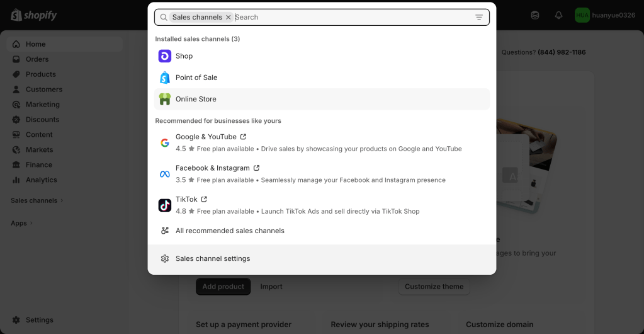The height and width of the screenshot is (334, 644).
Task: Click the magnifier icon in search bar
Action: [x=164, y=17]
